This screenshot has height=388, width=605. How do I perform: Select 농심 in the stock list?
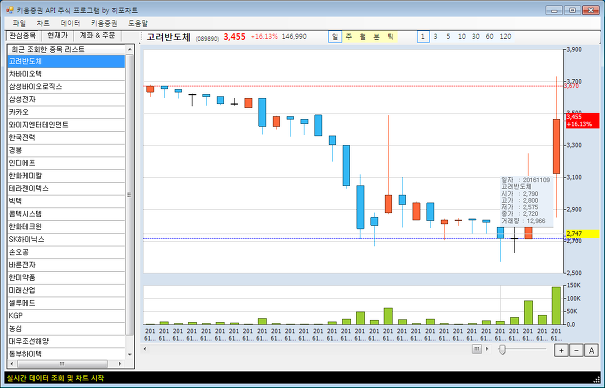[66, 329]
